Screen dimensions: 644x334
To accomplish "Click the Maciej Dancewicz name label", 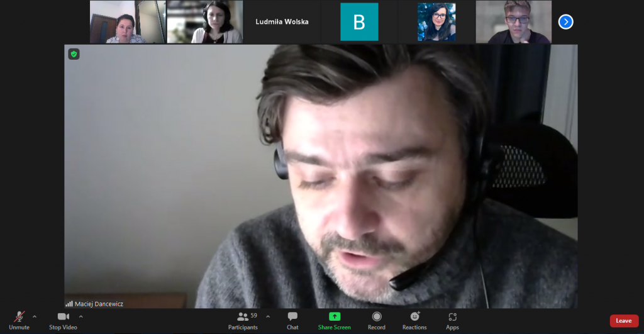I will pos(99,304).
